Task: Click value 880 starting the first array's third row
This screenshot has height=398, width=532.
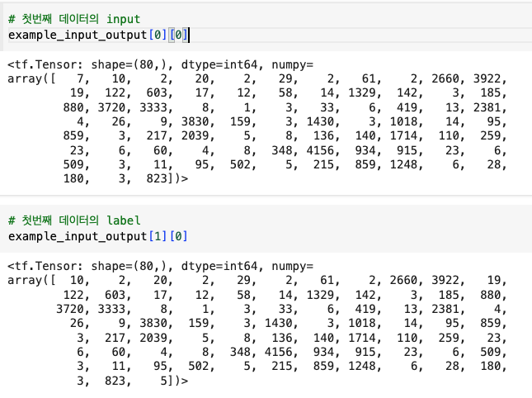Action: pyautogui.click(x=73, y=107)
